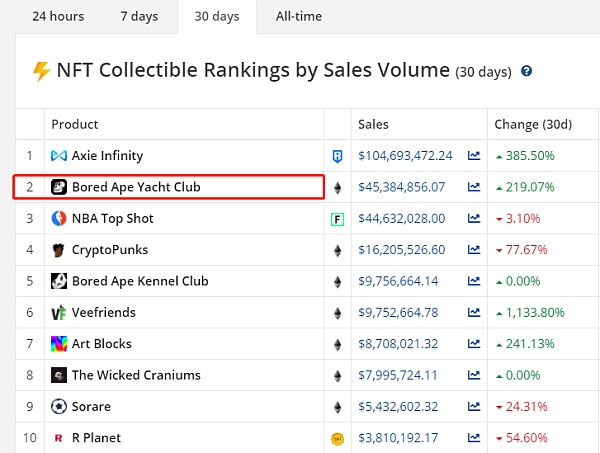600x453 pixels.
Task: Open sales chart icon for Sorare
Action: point(474,407)
